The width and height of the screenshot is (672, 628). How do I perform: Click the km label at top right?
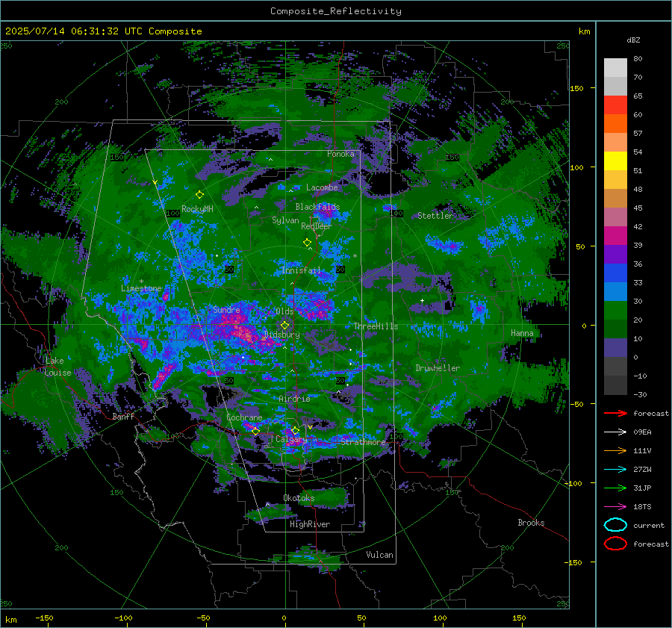tap(584, 31)
